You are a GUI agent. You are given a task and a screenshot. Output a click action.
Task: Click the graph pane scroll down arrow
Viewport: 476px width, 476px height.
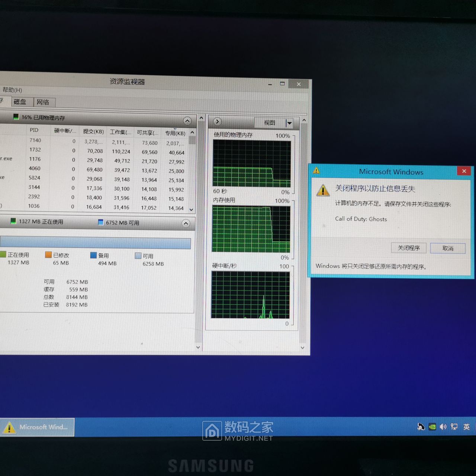[302, 348]
